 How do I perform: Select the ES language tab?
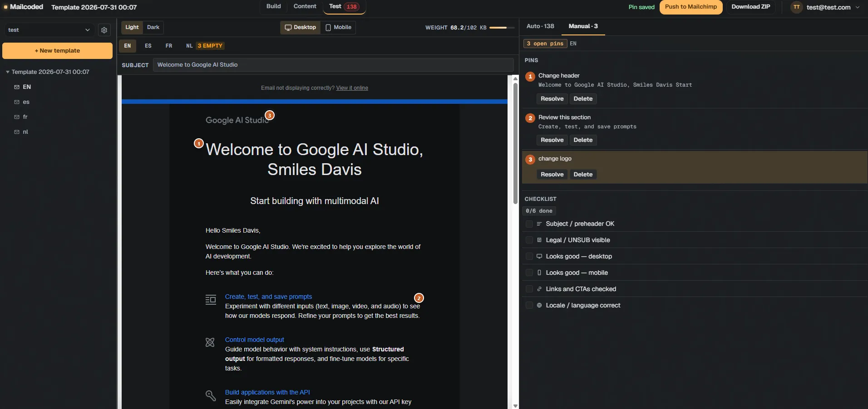pos(148,46)
